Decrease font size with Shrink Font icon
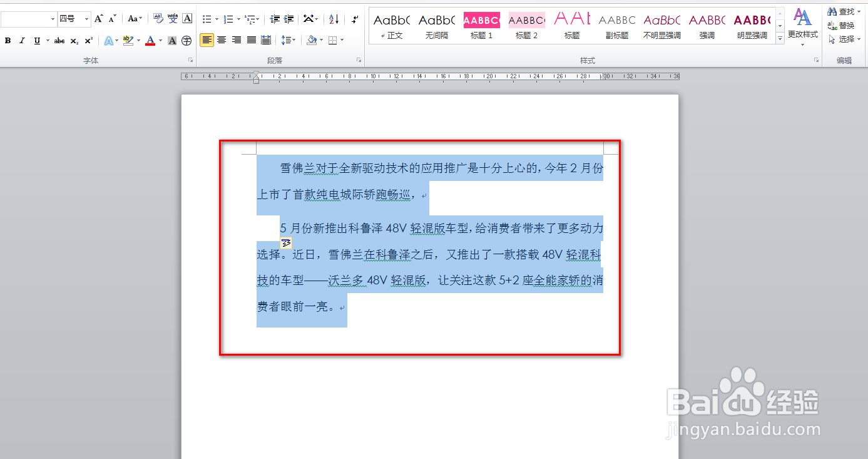868x459 pixels. click(x=113, y=19)
